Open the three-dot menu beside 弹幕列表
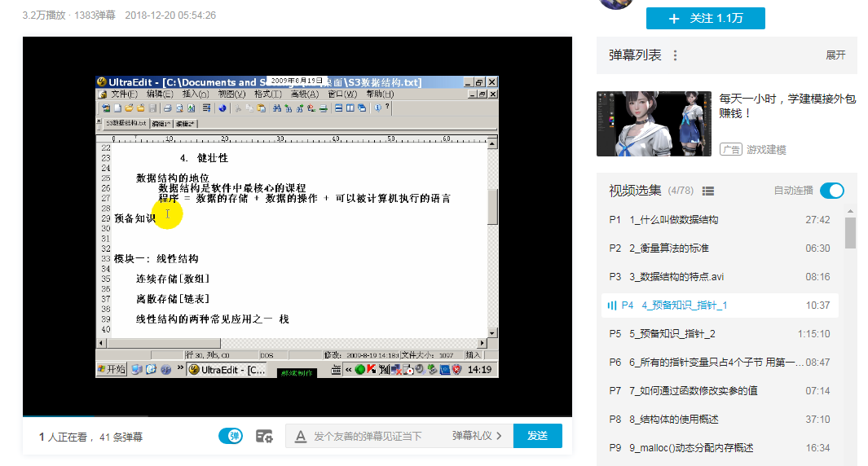 coord(675,55)
